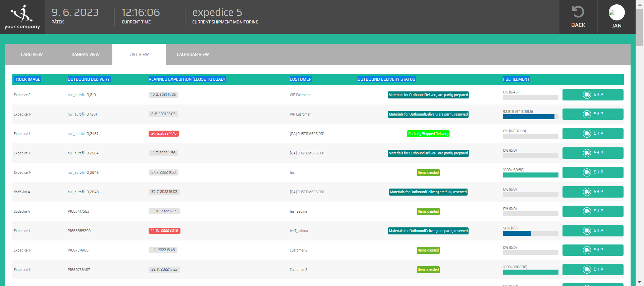Click the Partially Shipped Delivery status badge
The width and height of the screenshot is (644, 286).
tap(428, 134)
